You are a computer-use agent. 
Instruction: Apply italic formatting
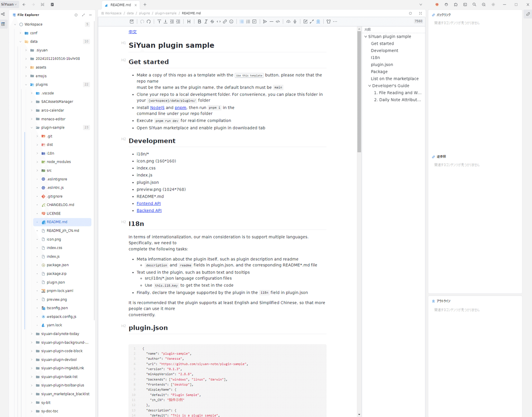[206, 21]
